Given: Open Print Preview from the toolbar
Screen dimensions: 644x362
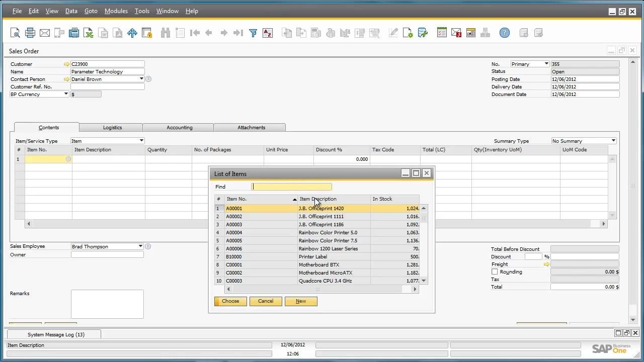Looking at the screenshot, I should pyautogui.click(x=15, y=33).
